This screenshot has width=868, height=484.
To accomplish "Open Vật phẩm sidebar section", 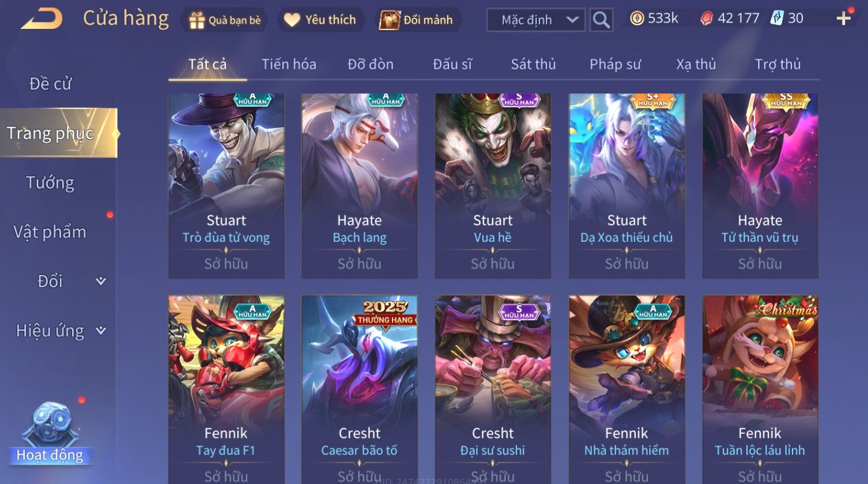I will click(x=50, y=232).
